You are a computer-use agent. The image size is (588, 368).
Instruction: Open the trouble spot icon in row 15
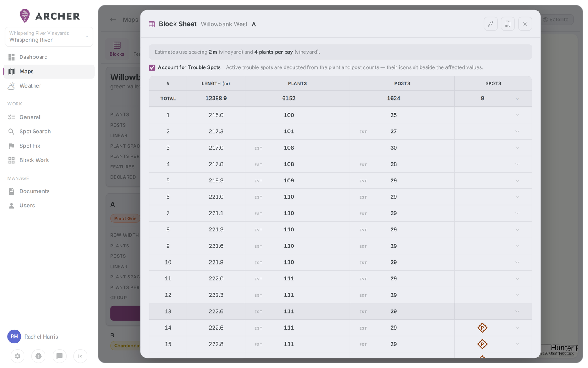(482, 344)
